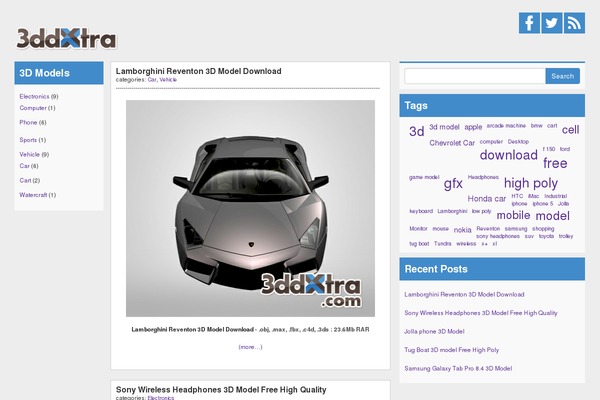Select the 'shopping' tag

tap(543, 229)
